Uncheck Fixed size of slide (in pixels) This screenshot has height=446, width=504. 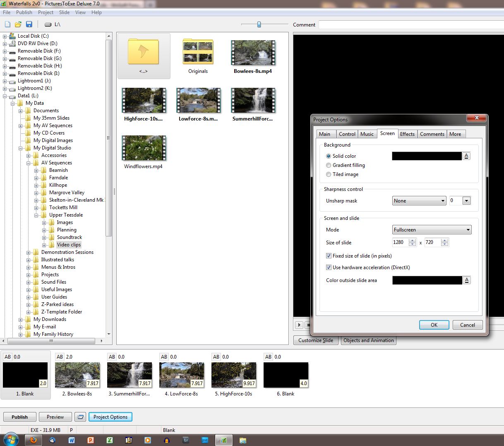(x=329, y=256)
